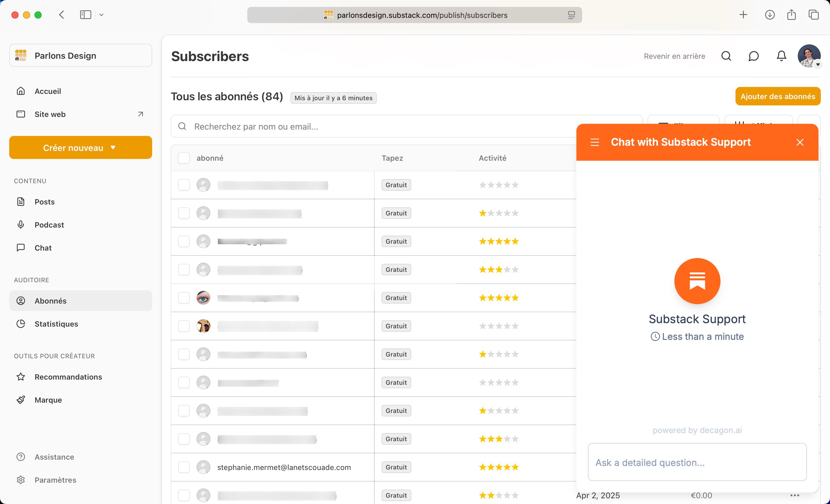Check the eighth subscriber row checkbox
The width and height of the screenshot is (830, 504).
pos(184,382)
